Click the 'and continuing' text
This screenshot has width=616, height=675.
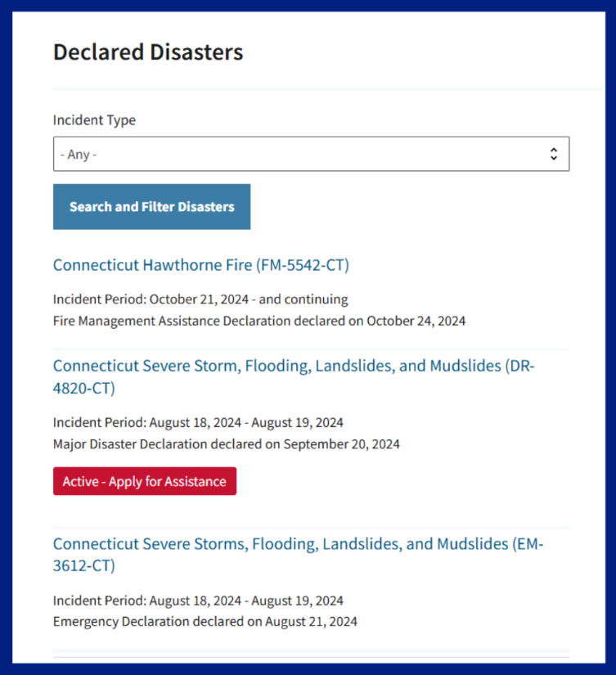pos(304,299)
